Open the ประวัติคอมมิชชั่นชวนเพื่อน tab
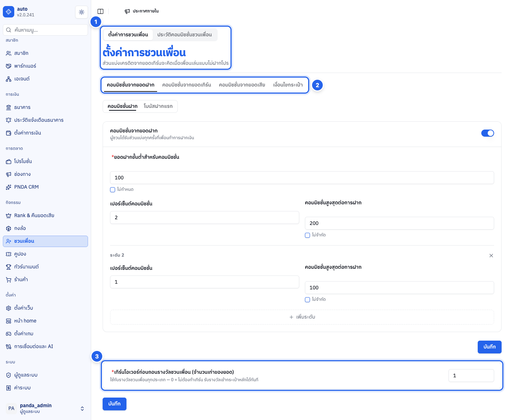Screen dimensions: 513x420 tap(185, 35)
